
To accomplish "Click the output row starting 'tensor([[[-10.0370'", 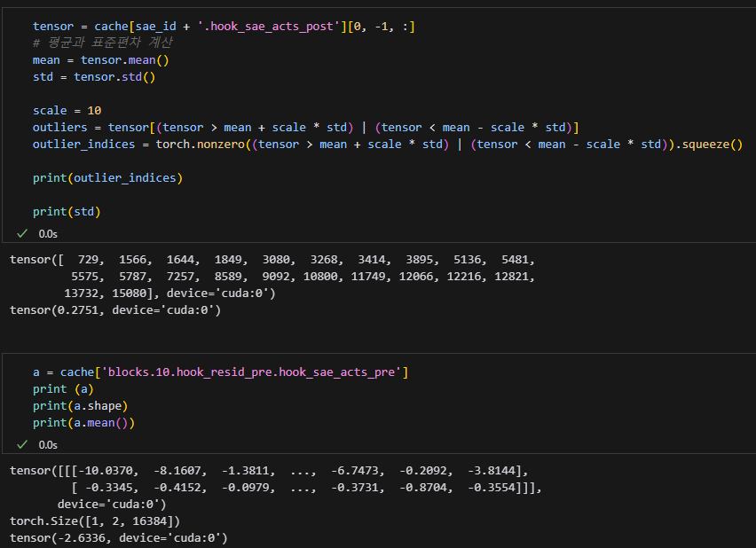I will 269,471.
